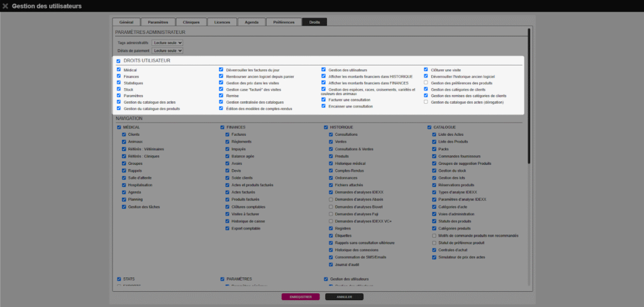Click the Enregistrer button
The image size is (644, 307).
click(301, 297)
